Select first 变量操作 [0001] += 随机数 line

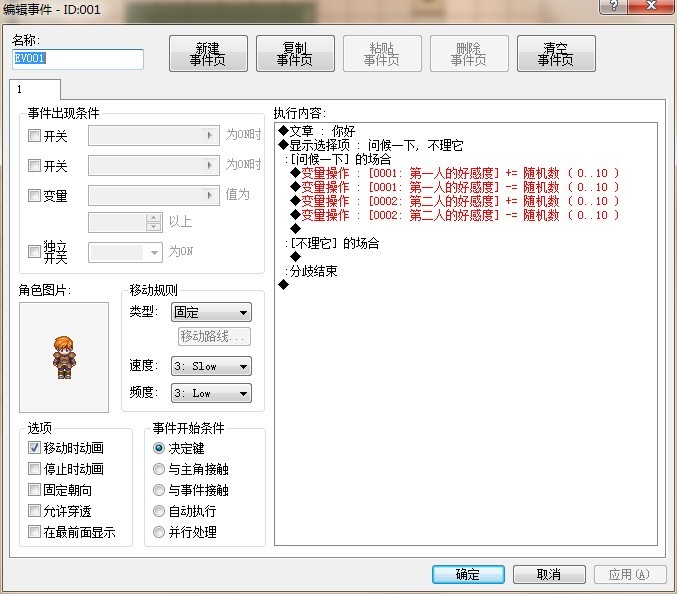pyautogui.click(x=455, y=173)
